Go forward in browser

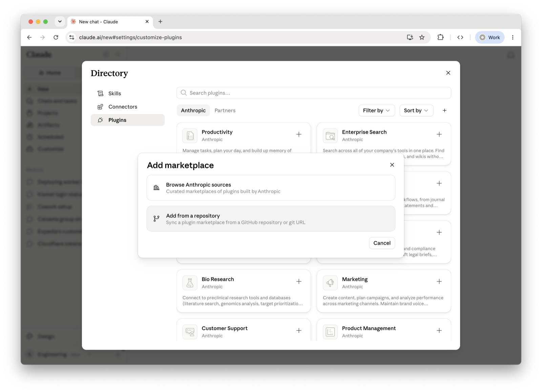[43, 37]
